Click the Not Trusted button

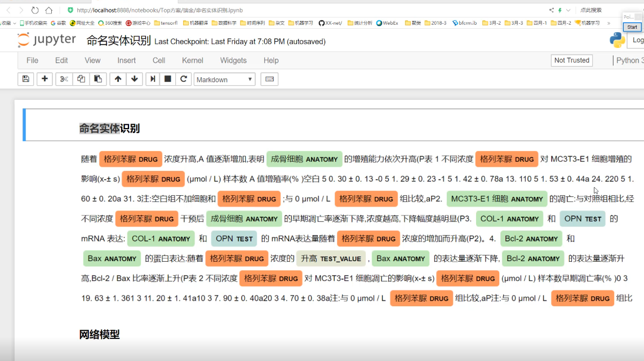click(571, 60)
